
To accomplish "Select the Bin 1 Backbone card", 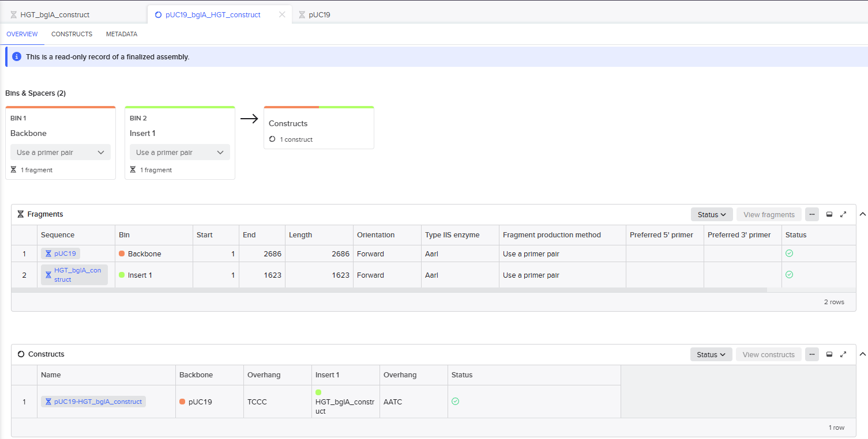I will coord(61,143).
